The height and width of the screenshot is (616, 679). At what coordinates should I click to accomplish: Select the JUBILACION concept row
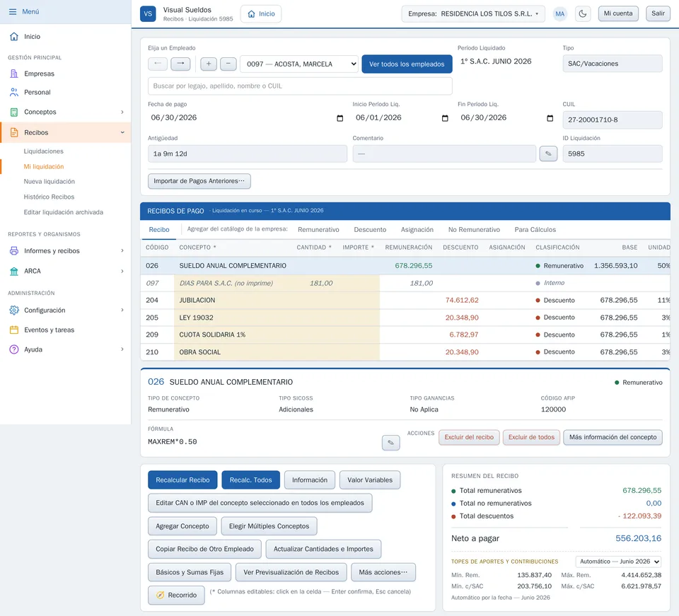click(405, 301)
